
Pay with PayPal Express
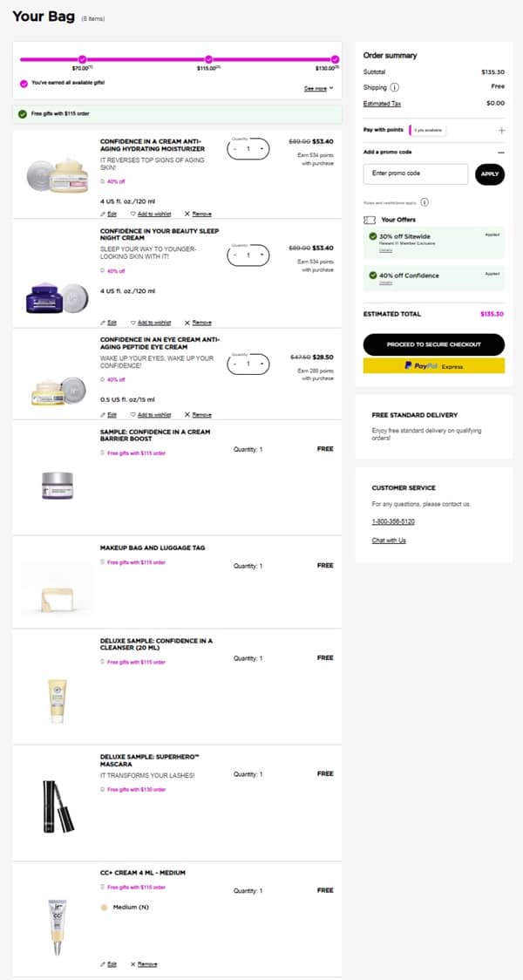tap(433, 366)
